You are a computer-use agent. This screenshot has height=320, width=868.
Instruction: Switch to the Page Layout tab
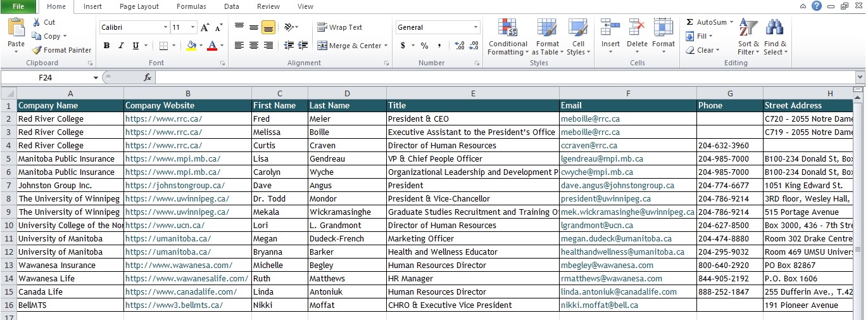pos(139,6)
